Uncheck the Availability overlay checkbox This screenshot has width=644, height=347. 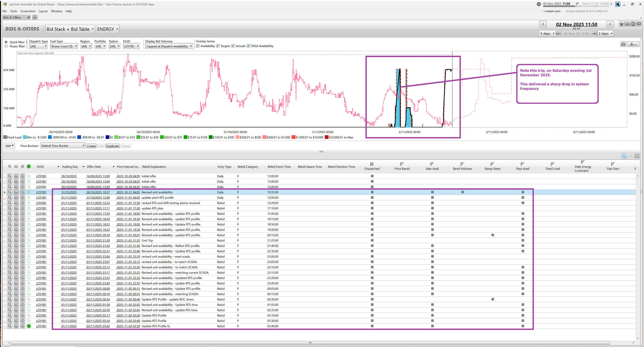click(x=198, y=46)
